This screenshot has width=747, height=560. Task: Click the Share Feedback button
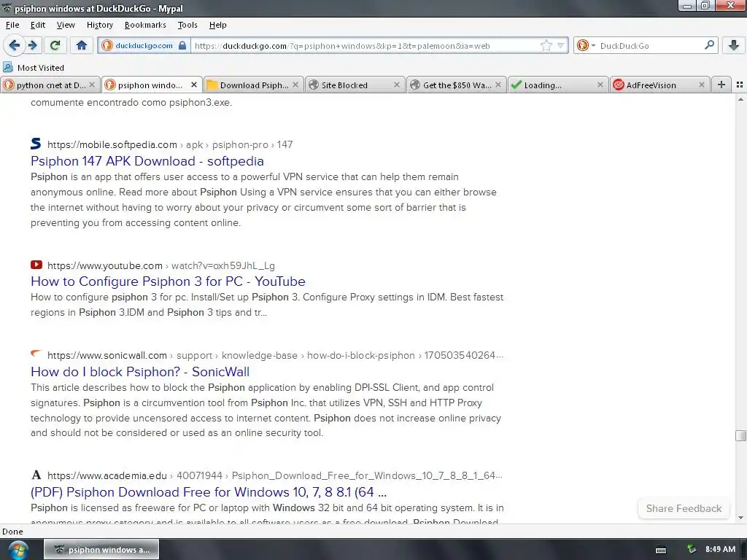click(684, 508)
